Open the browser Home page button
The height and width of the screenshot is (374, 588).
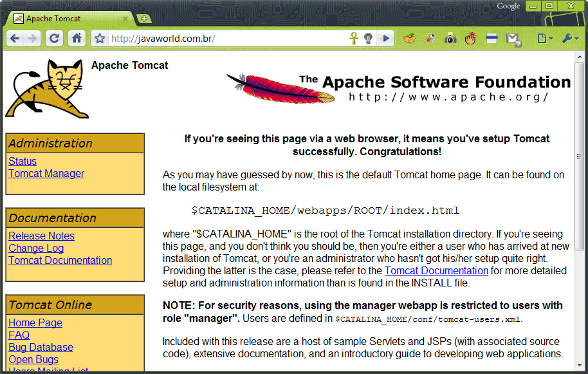pyautogui.click(x=77, y=38)
